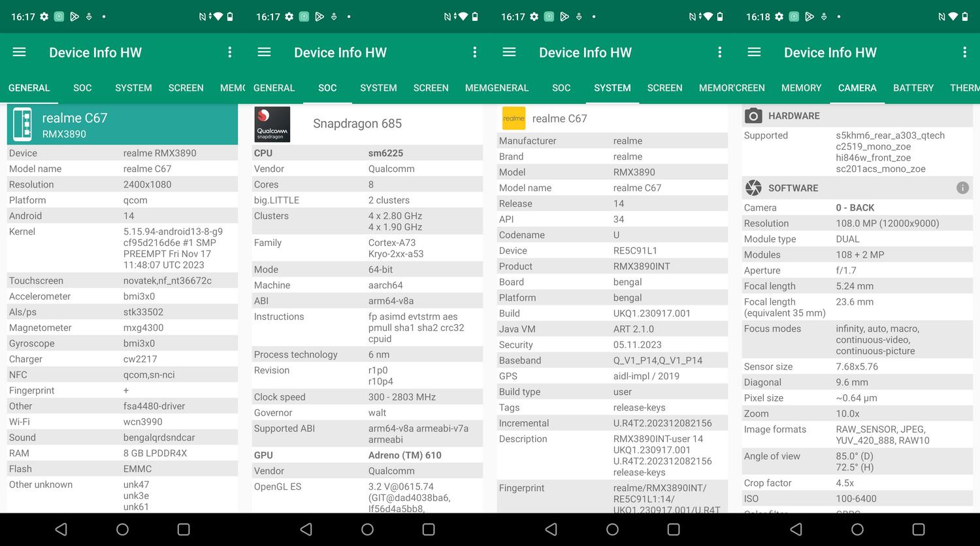980x546 pixels.
Task: Tap the info icon beside the SOFTWARE header
Action: click(x=962, y=188)
